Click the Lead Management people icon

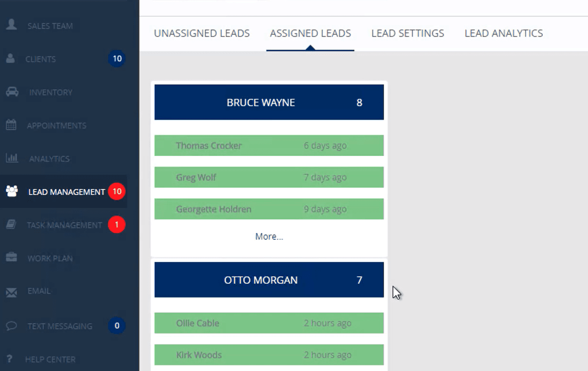(x=11, y=192)
